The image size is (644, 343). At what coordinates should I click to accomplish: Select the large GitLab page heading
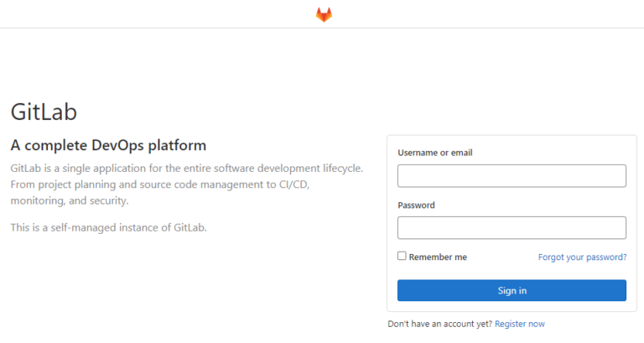44,112
